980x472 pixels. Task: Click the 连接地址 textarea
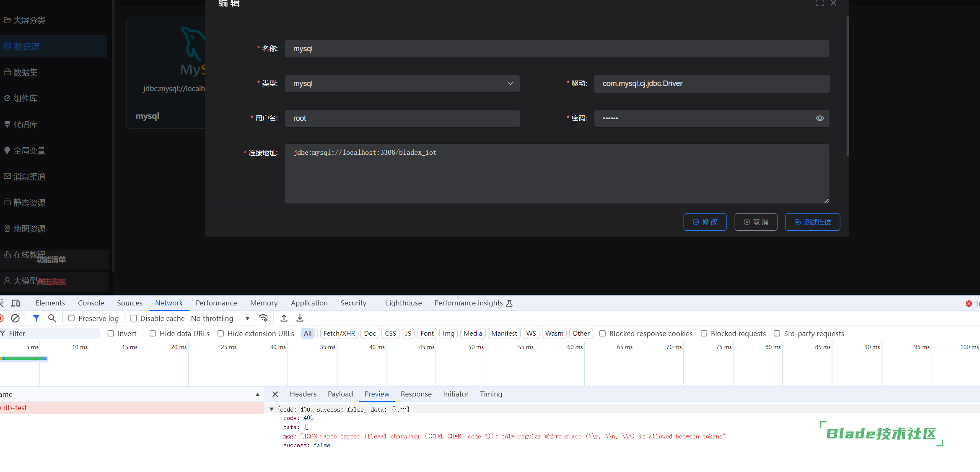[x=557, y=174]
